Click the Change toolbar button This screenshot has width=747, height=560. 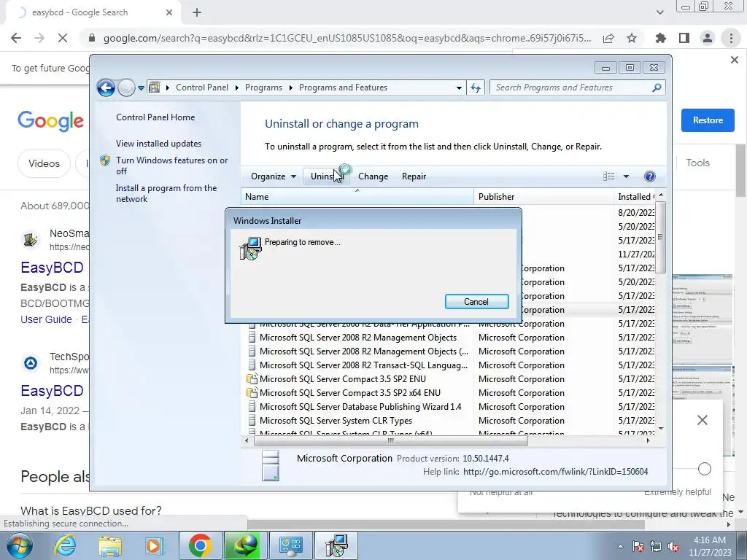(x=373, y=176)
